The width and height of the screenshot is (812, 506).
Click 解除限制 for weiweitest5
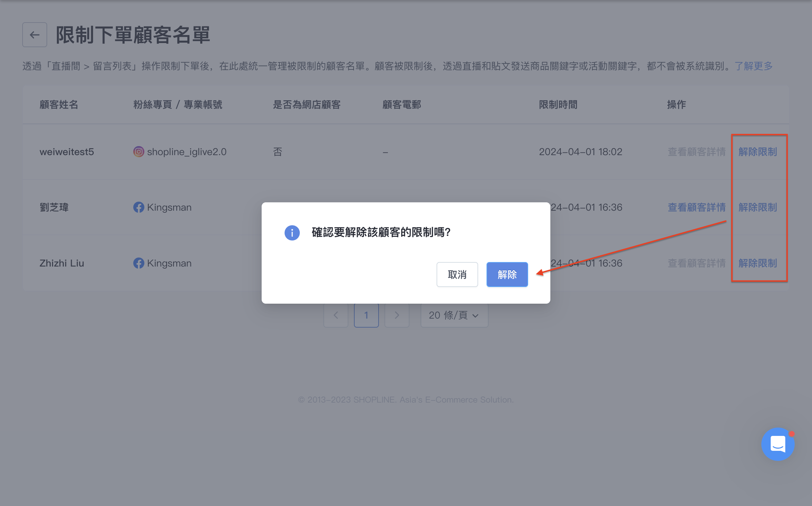(758, 152)
